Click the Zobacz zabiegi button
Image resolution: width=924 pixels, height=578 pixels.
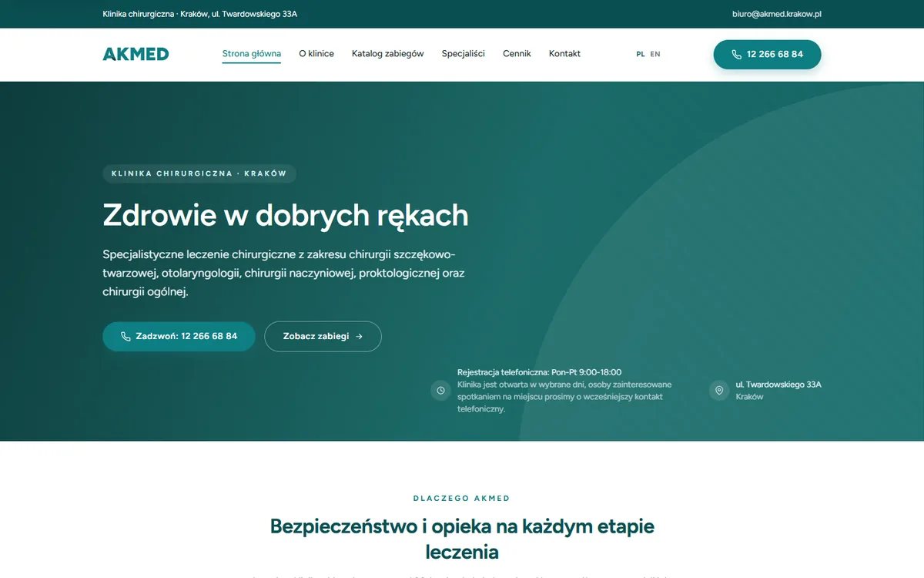coord(323,337)
